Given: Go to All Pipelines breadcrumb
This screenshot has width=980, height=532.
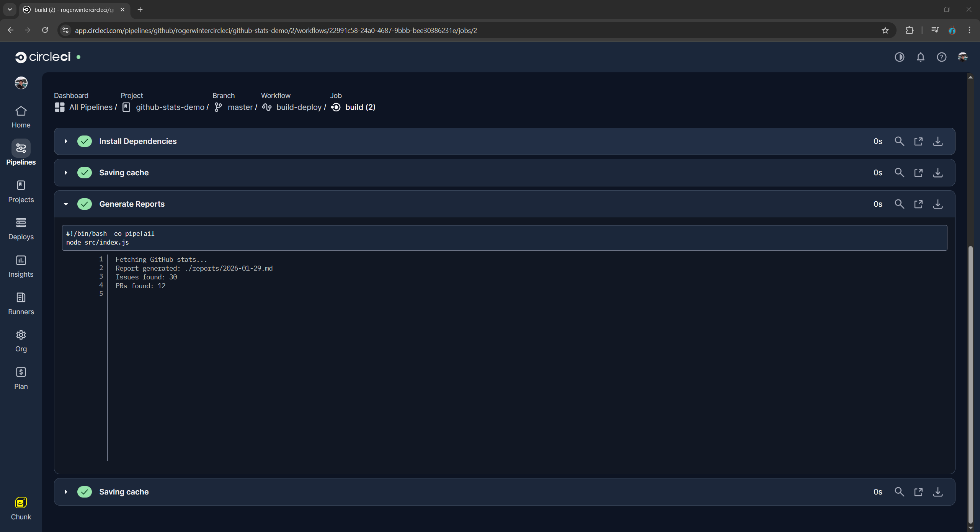Looking at the screenshot, I should [84, 107].
